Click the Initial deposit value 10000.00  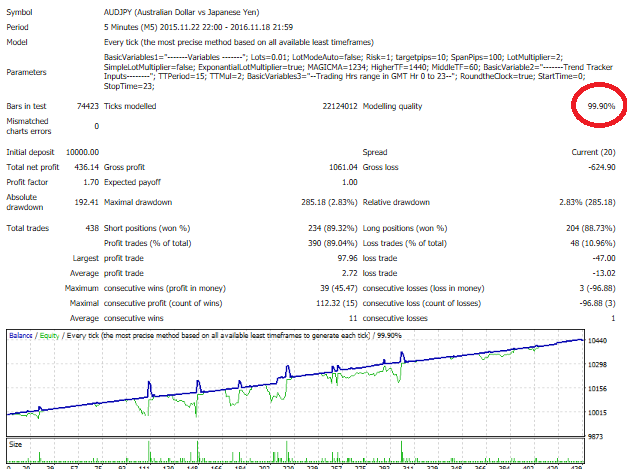point(82,152)
